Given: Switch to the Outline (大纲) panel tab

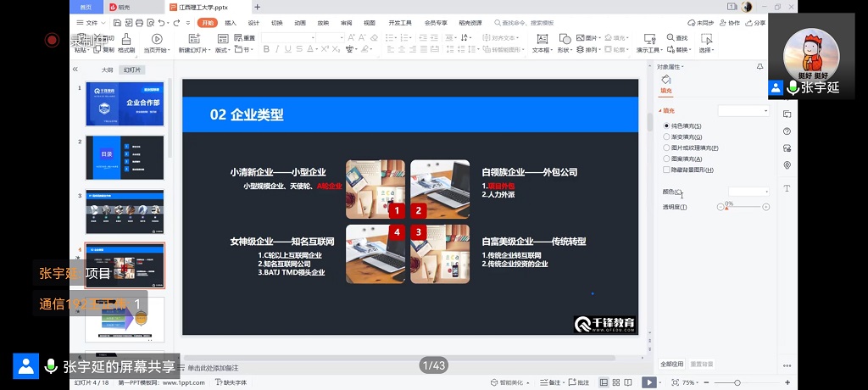Looking at the screenshot, I should tap(107, 70).
